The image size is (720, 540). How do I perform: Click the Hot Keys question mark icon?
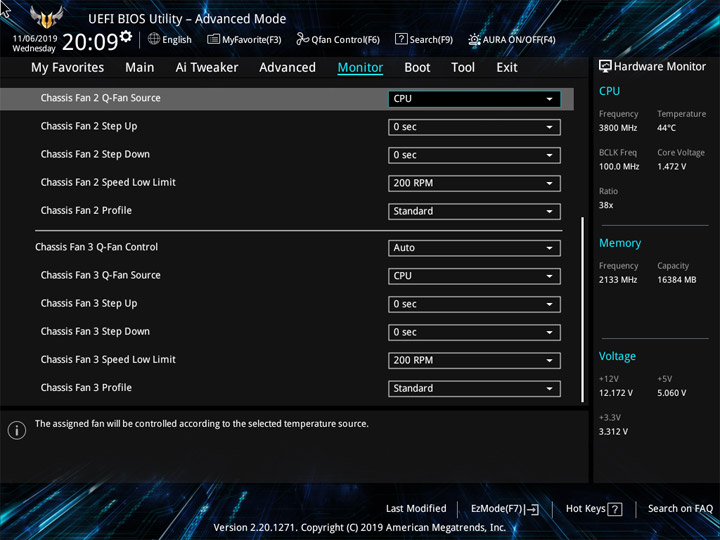[615, 509]
